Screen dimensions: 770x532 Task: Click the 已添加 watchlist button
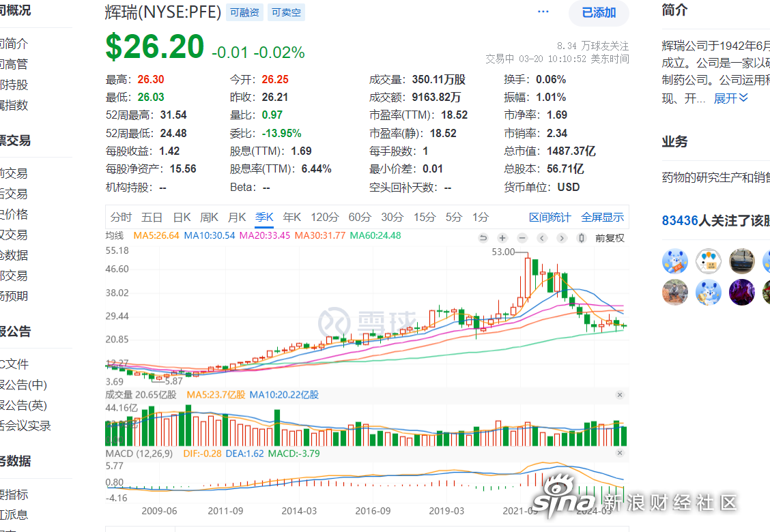[599, 13]
